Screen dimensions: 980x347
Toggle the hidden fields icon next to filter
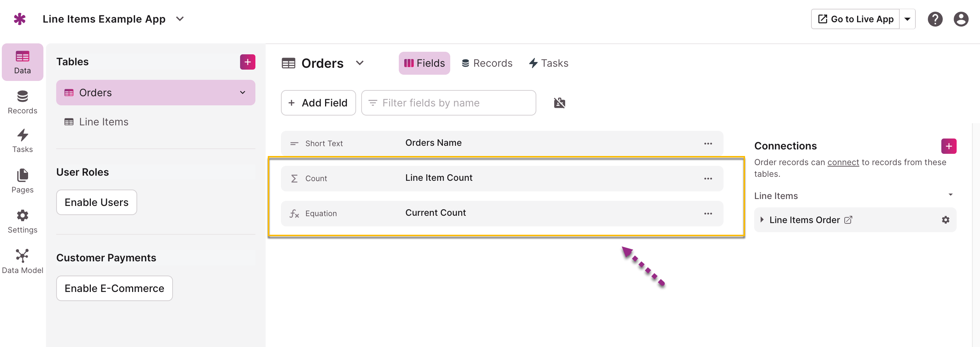click(x=559, y=103)
